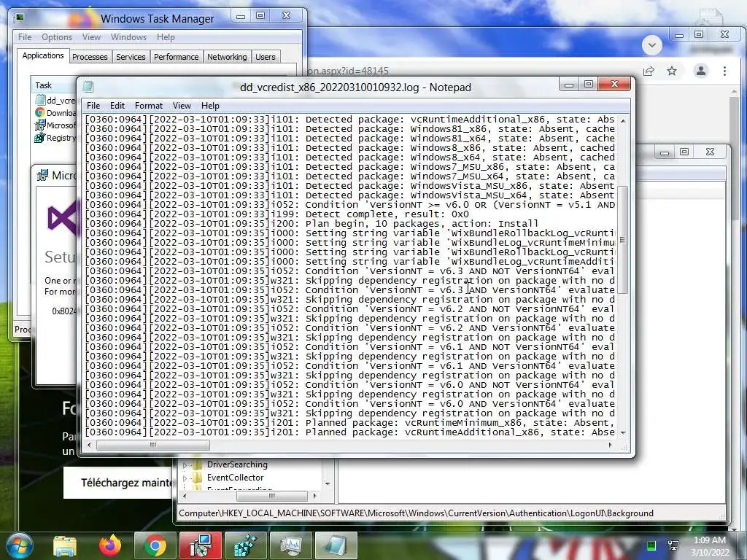The image size is (747, 560).
Task: Click the Chrome address bar URL
Action: pos(348,71)
